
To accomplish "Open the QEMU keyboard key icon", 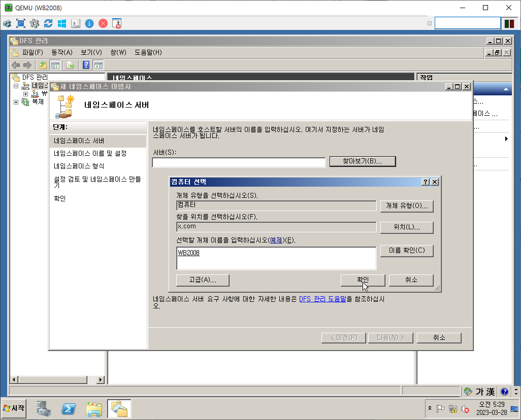I will (x=76, y=23).
